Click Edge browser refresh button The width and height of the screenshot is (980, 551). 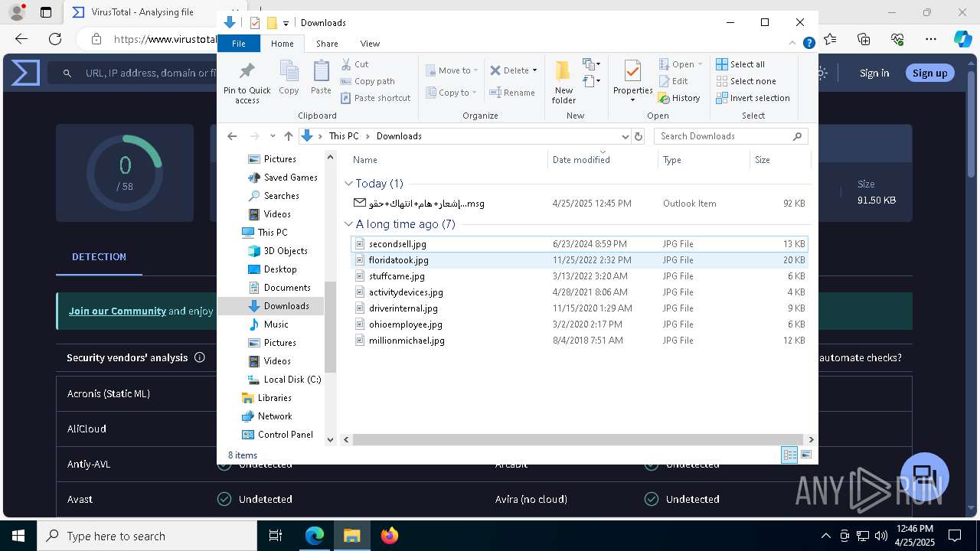pyautogui.click(x=55, y=39)
